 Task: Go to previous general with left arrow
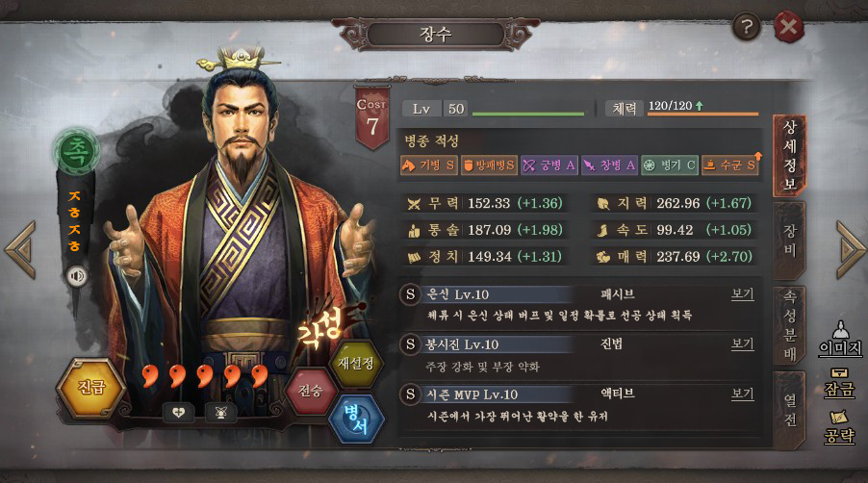(21, 249)
